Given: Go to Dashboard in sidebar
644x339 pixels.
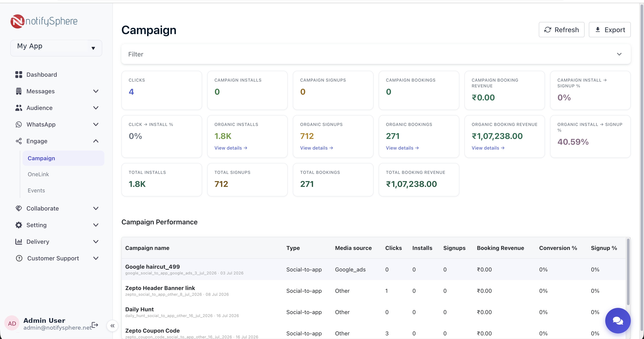Looking at the screenshot, I should pyautogui.click(x=42, y=75).
